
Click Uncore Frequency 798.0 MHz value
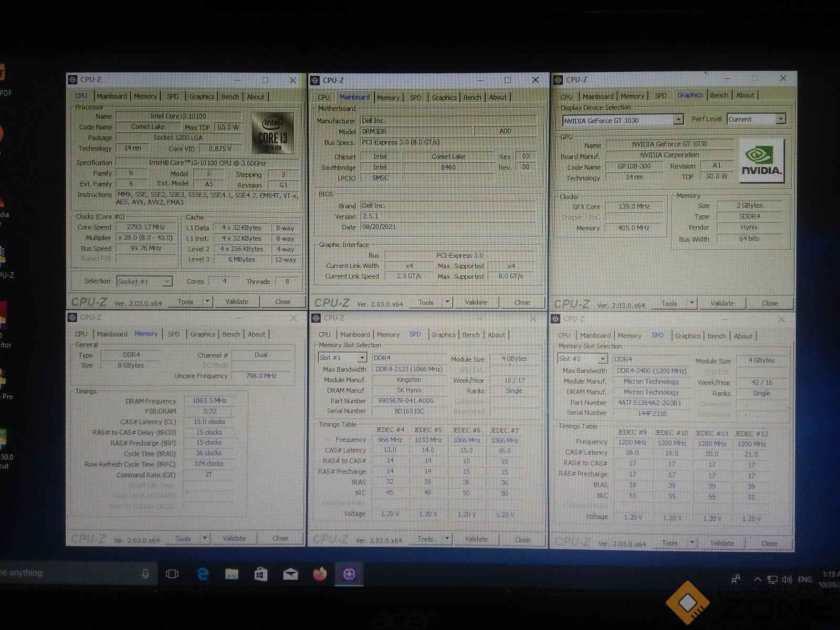pos(261,376)
